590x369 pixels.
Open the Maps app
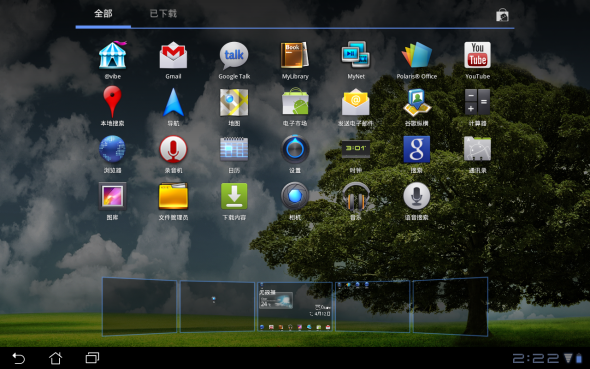click(234, 102)
